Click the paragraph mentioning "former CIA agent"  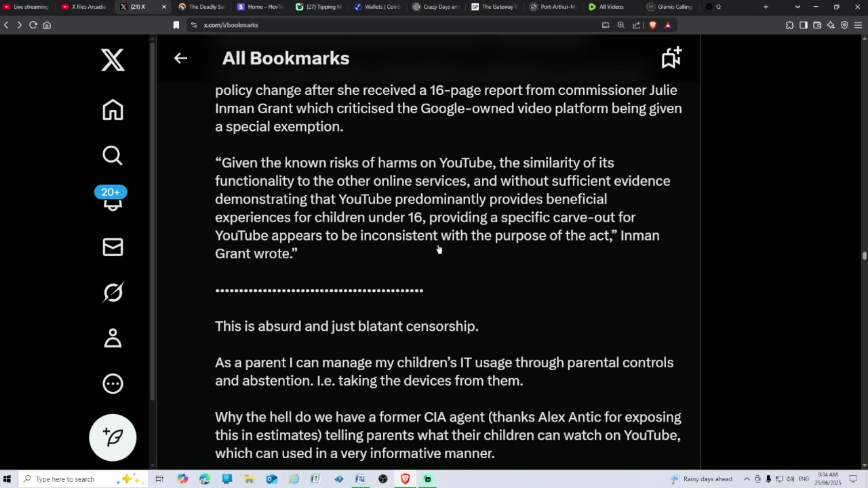tap(448, 435)
